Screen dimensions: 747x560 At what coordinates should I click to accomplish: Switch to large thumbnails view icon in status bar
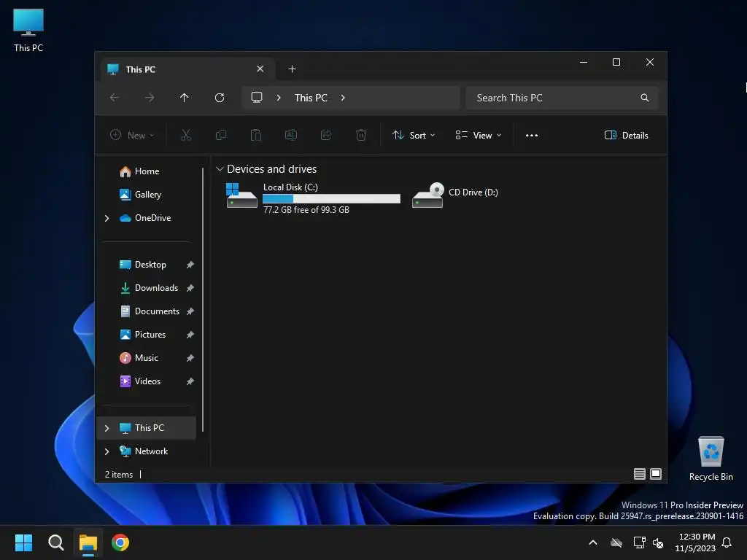(x=656, y=474)
